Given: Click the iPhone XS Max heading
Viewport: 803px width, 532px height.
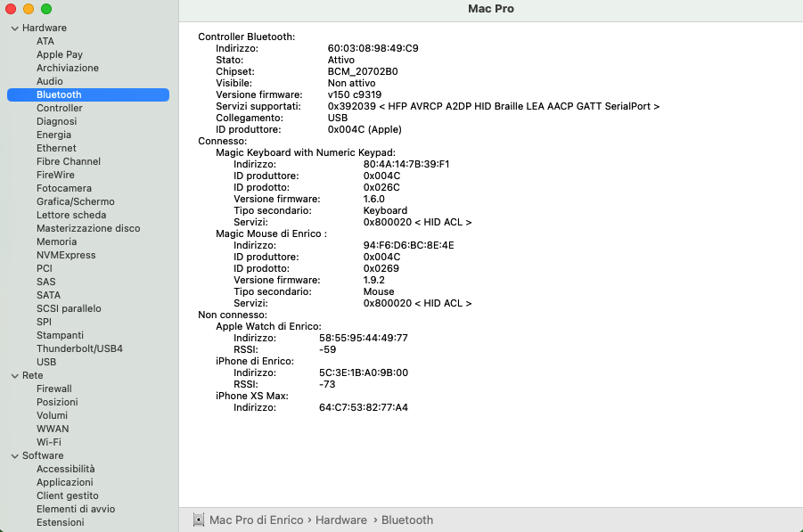Looking at the screenshot, I should tap(252, 396).
